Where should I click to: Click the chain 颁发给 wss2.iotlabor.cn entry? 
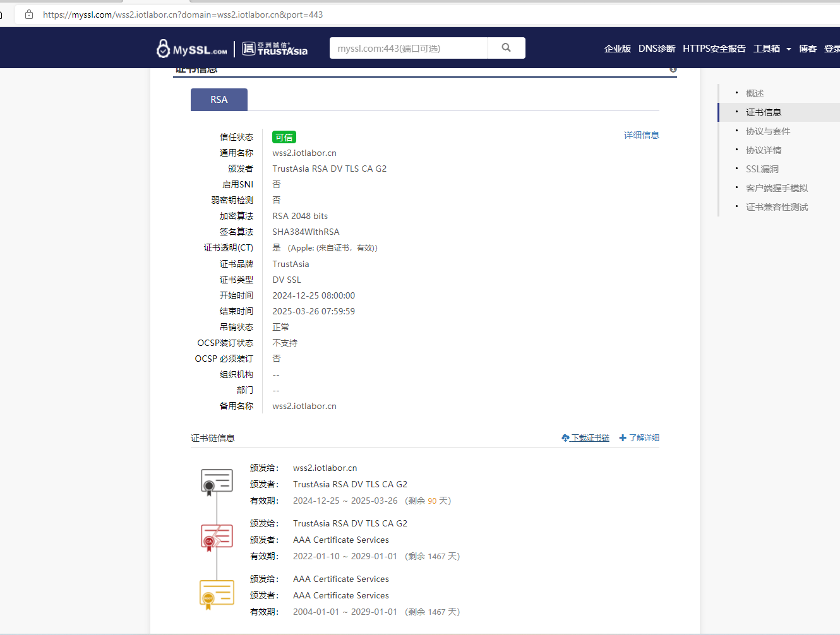[325, 468]
